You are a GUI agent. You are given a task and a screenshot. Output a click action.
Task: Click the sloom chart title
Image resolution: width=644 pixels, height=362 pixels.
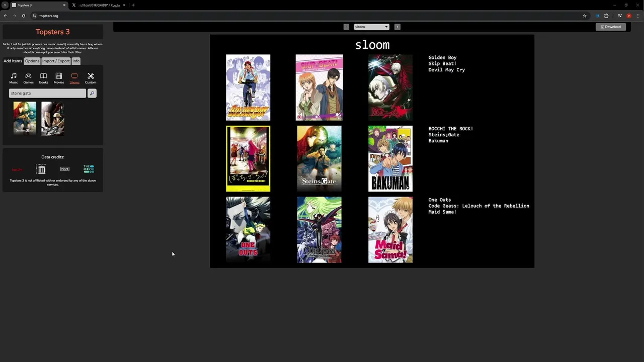click(x=372, y=45)
